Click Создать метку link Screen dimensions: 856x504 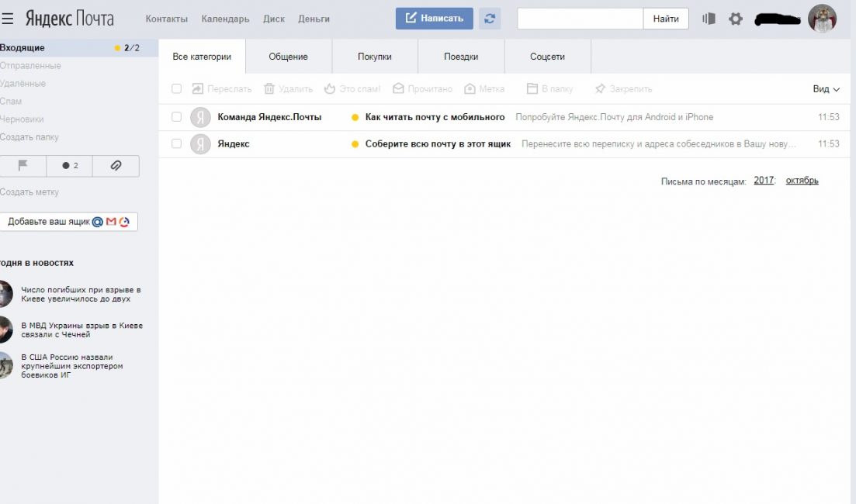(x=29, y=192)
